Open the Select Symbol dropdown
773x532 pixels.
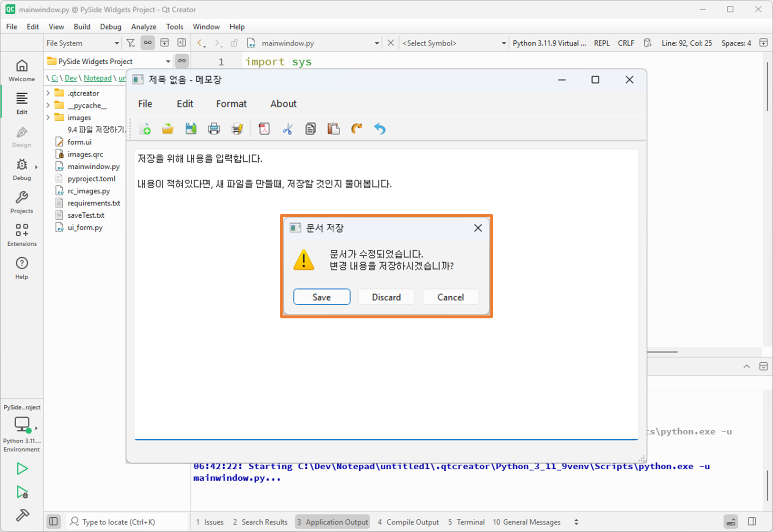(454, 43)
